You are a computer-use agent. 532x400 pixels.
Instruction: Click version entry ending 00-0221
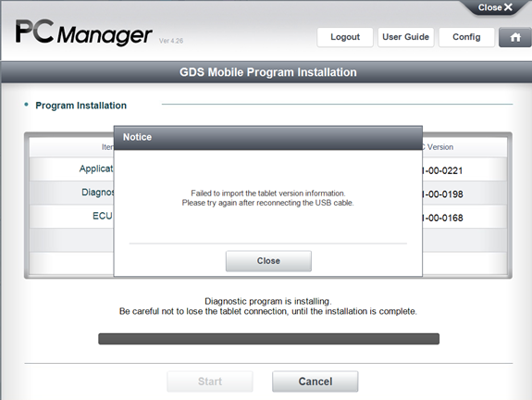tap(442, 170)
